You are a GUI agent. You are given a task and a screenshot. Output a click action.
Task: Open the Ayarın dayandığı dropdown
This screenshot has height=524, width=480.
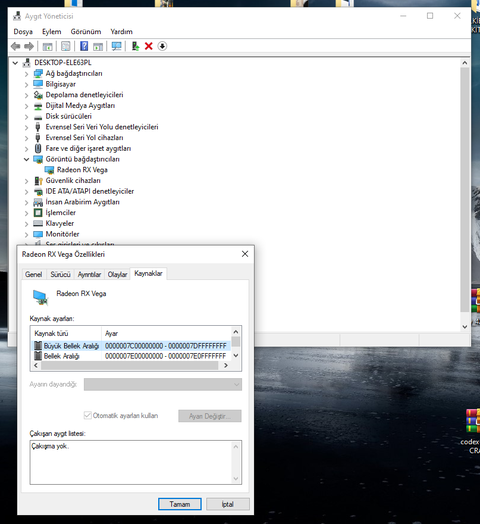point(163,384)
